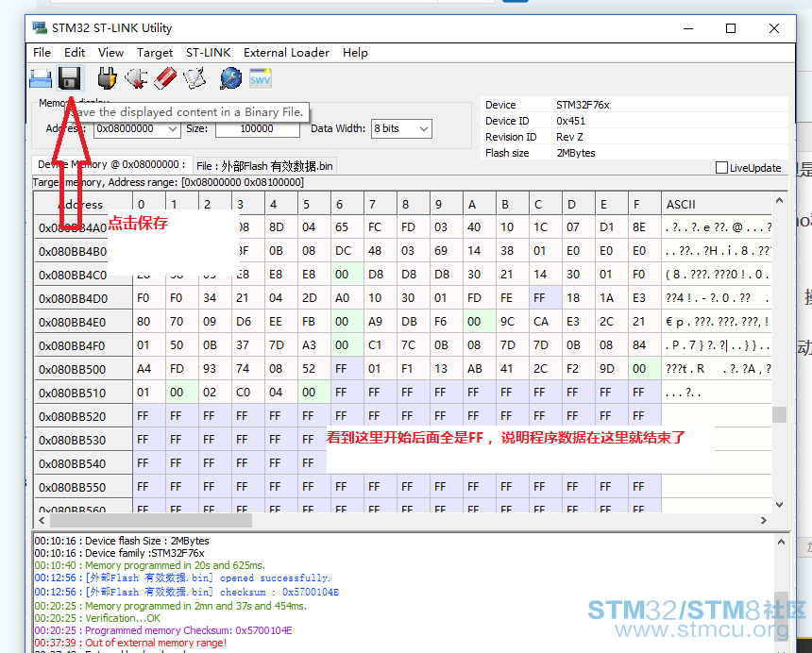Open the View menu

(x=110, y=53)
